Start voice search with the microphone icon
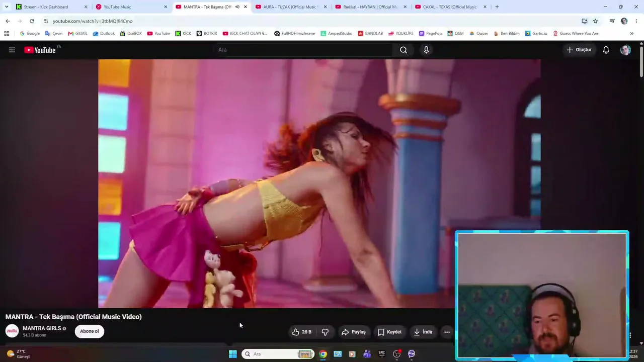 click(426, 50)
